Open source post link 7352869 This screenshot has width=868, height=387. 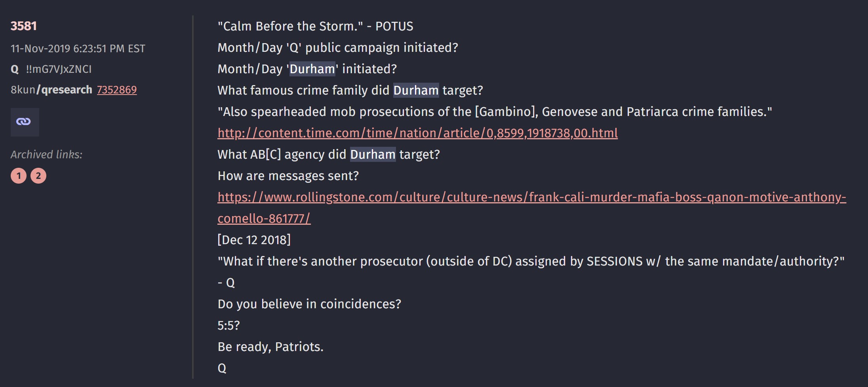click(x=117, y=90)
